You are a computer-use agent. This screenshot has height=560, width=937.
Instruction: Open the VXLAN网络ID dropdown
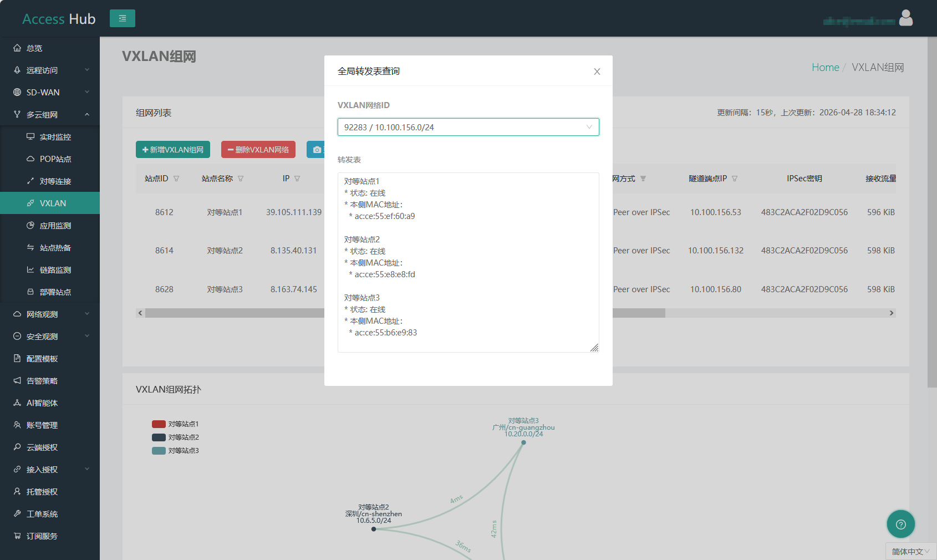(468, 127)
